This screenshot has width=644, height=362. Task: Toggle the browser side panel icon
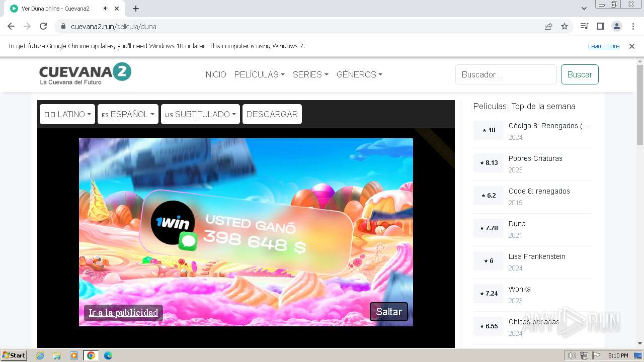600,26
